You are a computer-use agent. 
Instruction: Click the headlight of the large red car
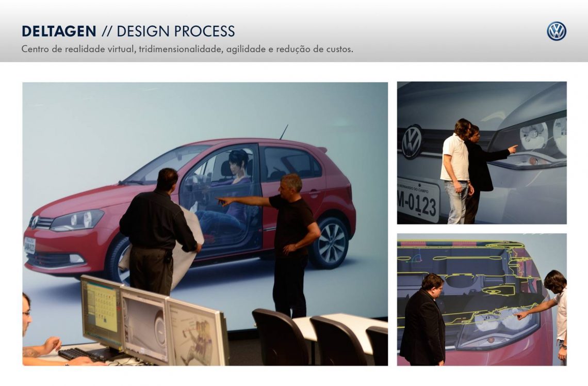(x=76, y=220)
